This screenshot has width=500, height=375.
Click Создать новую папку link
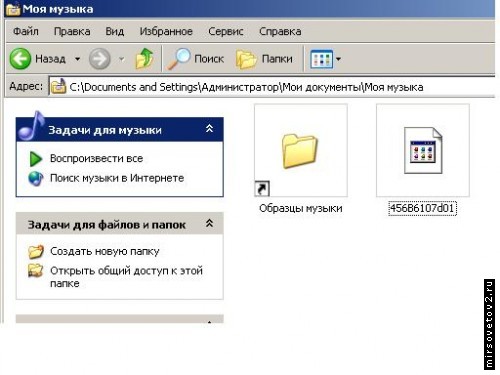point(105,251)
